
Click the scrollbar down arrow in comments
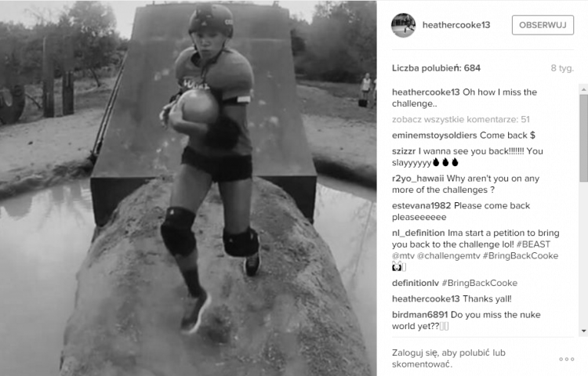[x=583, y=331]
